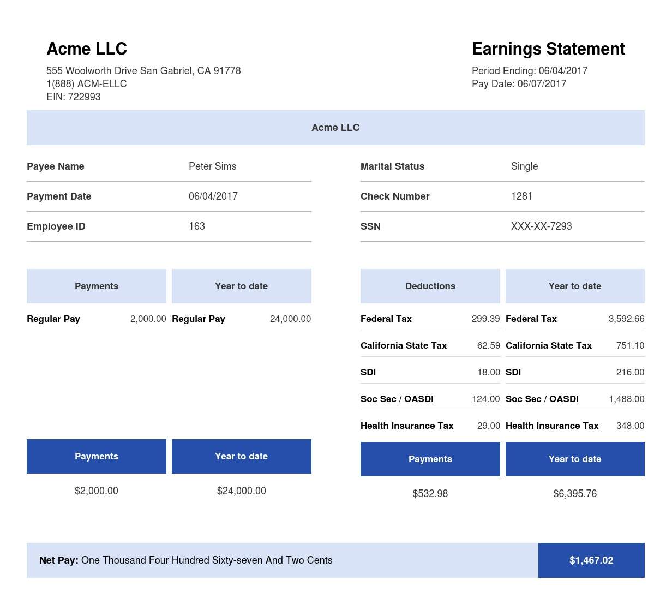The width and height of the screenshot is (672, 616).
Task: Select the Deductions section header
Action: (x=430, y=286)
